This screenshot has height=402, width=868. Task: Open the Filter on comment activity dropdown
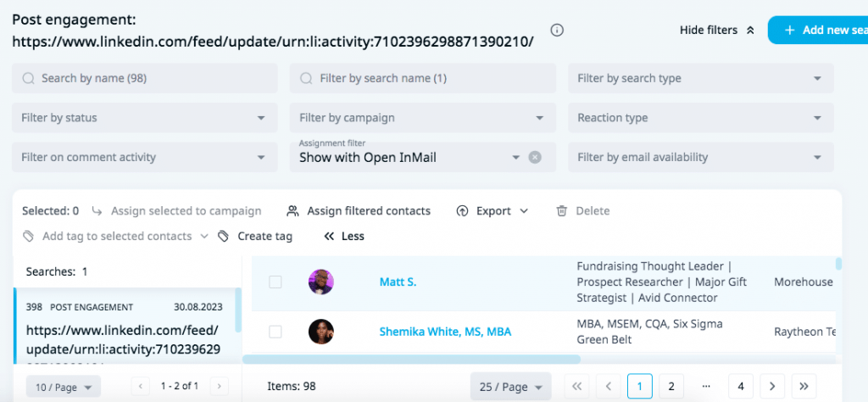[144, 157]
